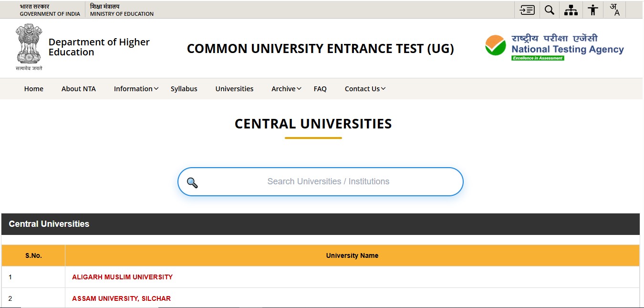Open Assam University, Silchar link

[122, 298]
